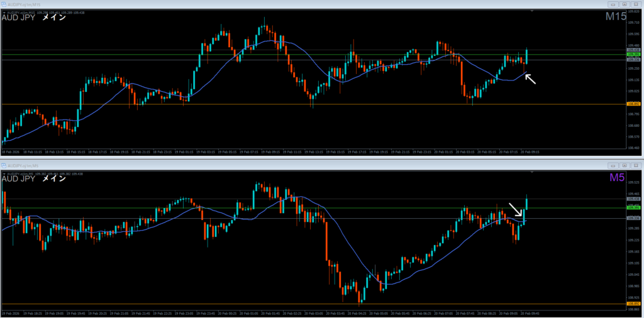Screen dimensions: 644x318
Task: Click the gray 109.438 price tag on M15 chart
Action: point(634,50)
